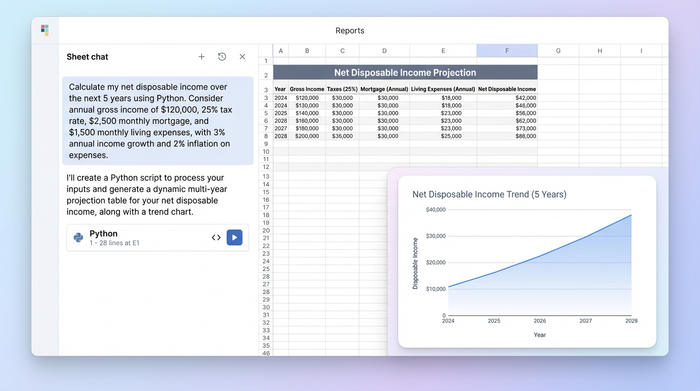The width and height of the screenshot is (700, 391).
Task: Select the $88,000 net income cell
Action: 507,136
